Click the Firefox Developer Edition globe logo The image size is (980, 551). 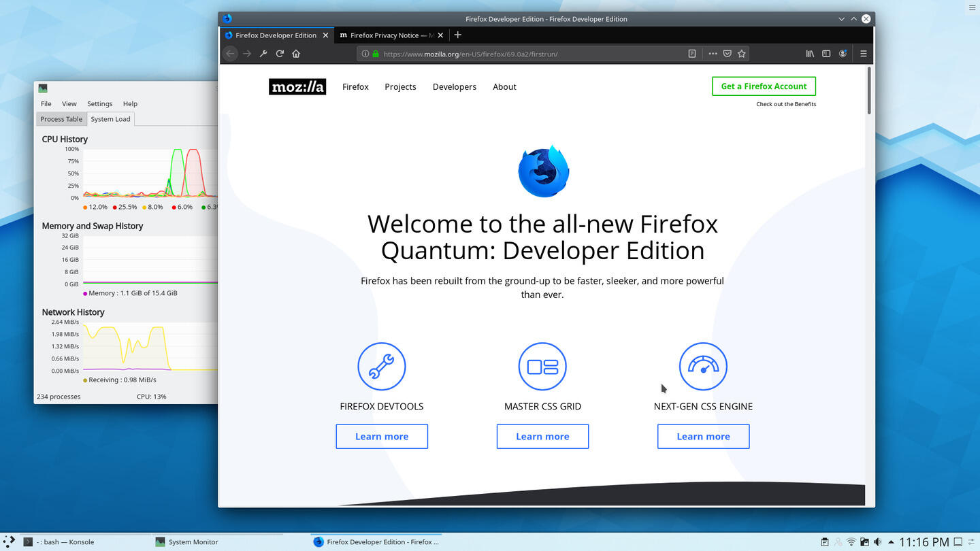point(543,171)
